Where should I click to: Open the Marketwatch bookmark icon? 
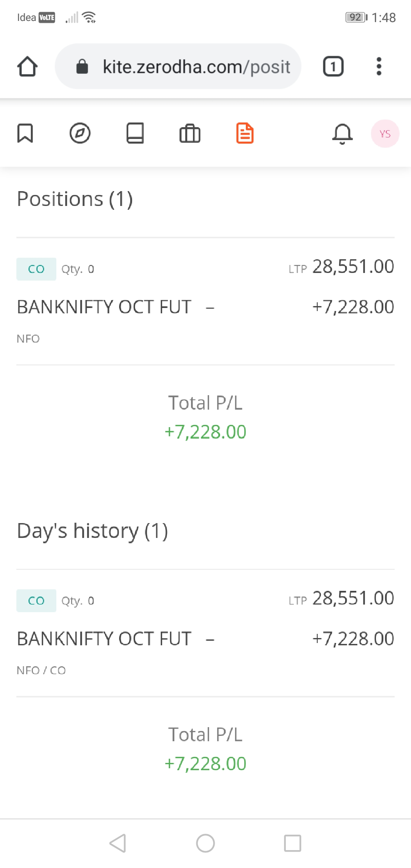coord(25,133)
